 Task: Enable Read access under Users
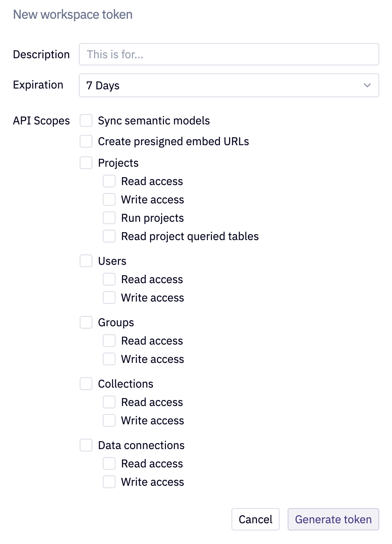point(109,279)
